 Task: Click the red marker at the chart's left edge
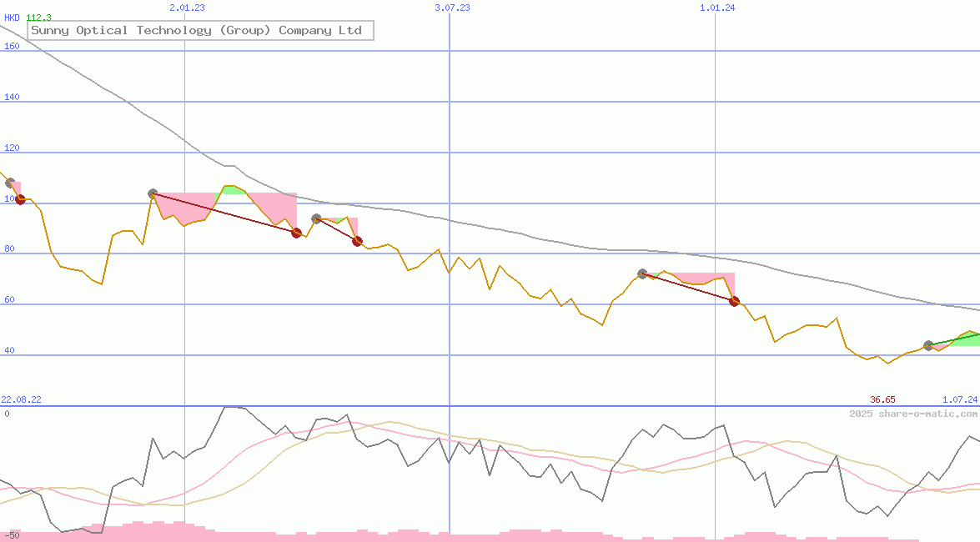tap(20, 199)
